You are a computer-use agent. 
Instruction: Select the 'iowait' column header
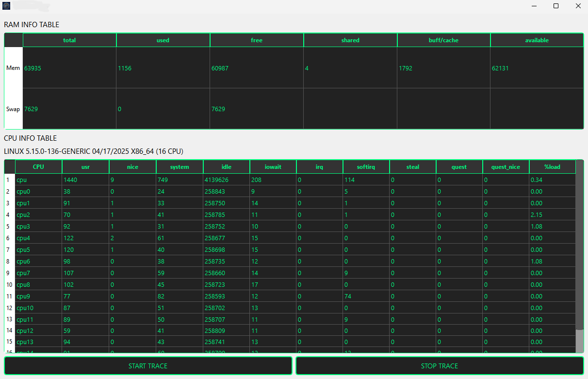(x=273, y=167)
